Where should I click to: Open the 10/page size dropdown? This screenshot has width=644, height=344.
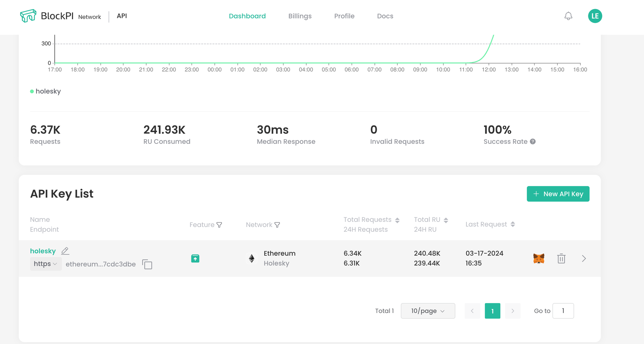[x=428, y=311]
